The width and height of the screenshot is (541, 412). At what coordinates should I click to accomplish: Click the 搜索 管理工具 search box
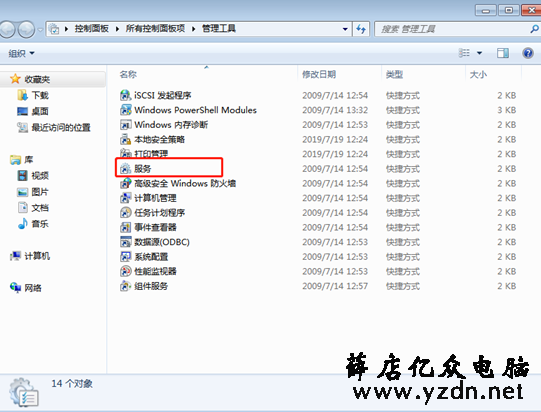pyautogui.click(x=452, y=29)
